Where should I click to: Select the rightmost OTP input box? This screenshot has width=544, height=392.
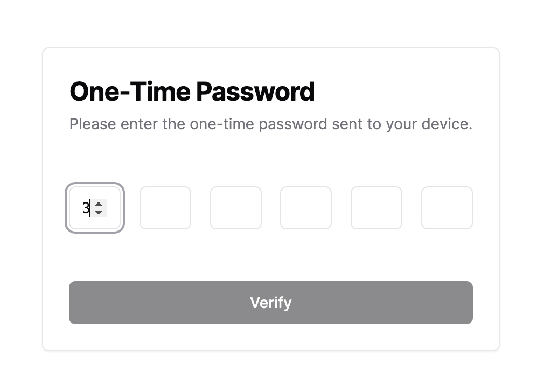(x=447, y=208)
